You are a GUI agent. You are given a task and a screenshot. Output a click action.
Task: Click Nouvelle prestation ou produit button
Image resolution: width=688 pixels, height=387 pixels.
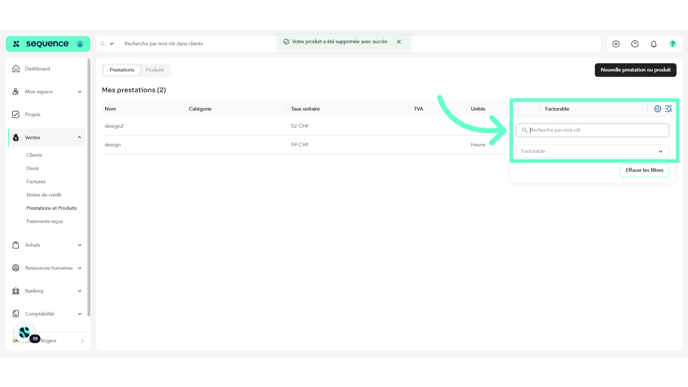click(x=635, y=70)
